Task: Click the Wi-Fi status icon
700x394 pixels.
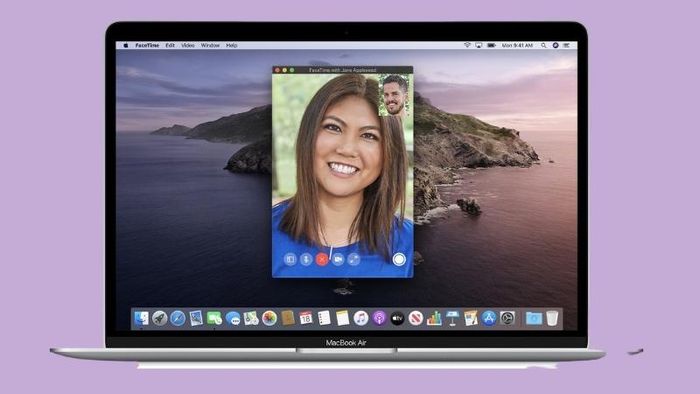Action: [467, 46]
